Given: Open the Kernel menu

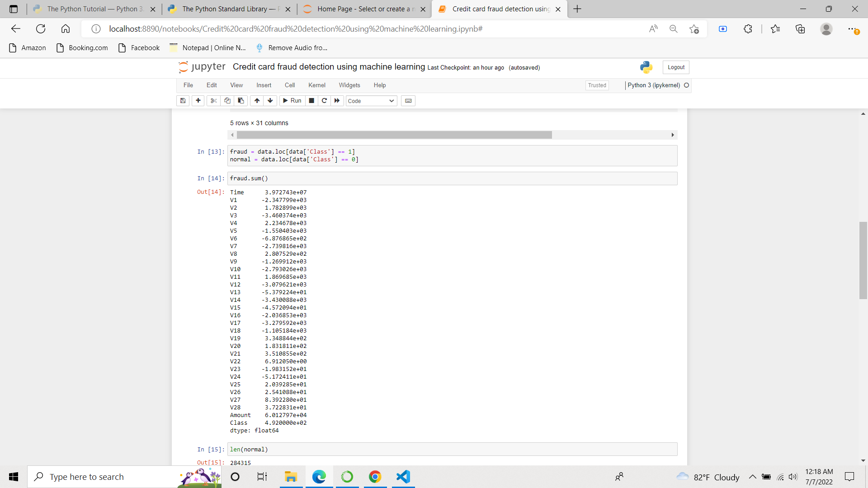Looking at the screenshot, I should 316,85.
